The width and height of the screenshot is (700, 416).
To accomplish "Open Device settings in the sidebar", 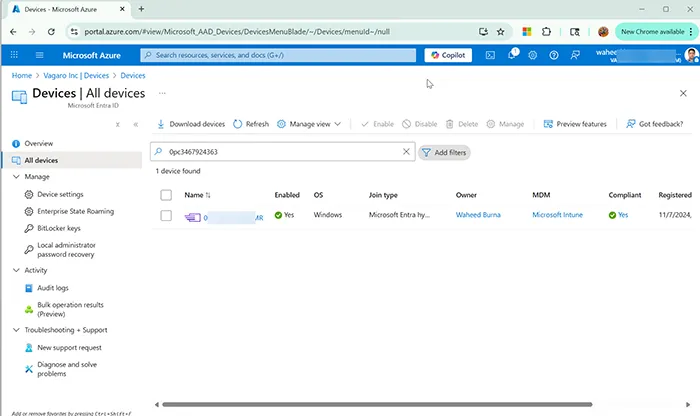I will point(60,194).
